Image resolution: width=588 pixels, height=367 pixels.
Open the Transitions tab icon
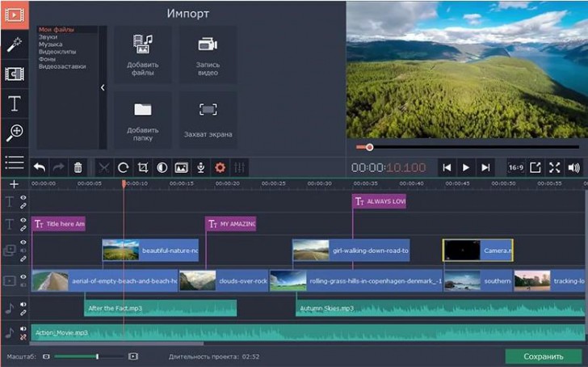click(15, 74)
